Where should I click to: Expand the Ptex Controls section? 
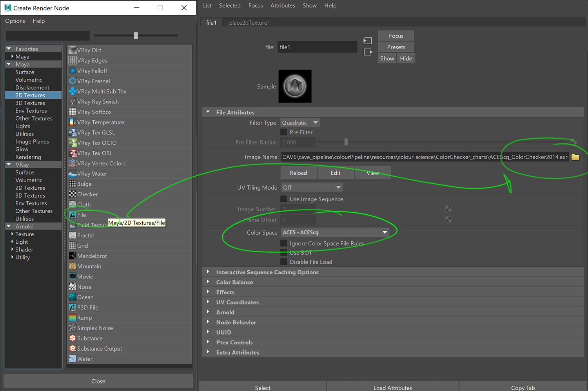(208, 342)
